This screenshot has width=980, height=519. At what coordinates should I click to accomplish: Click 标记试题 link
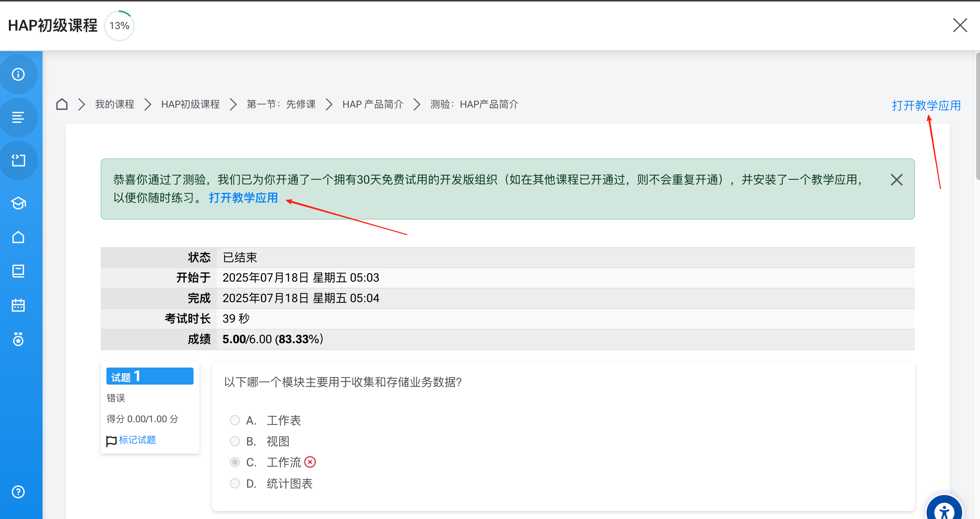point(137,440)
